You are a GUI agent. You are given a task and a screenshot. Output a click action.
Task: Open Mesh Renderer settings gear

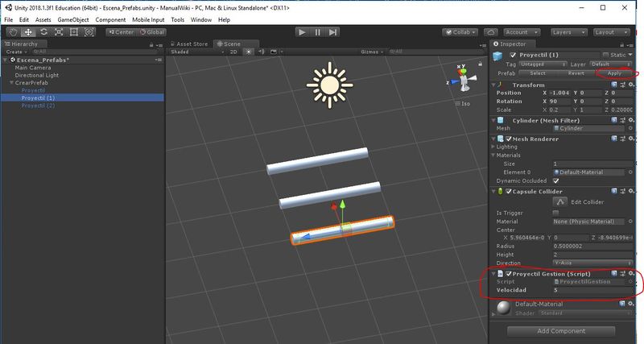tap(631, 139)
